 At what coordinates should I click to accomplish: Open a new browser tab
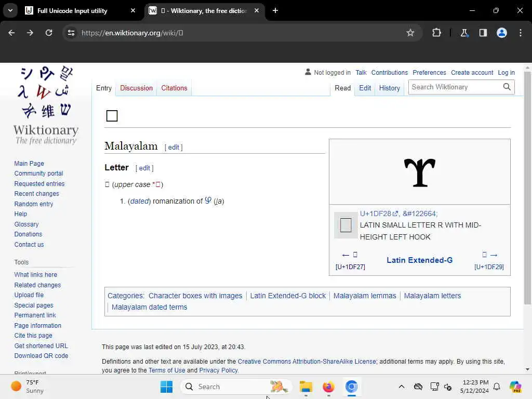click(x=275, y=10)
